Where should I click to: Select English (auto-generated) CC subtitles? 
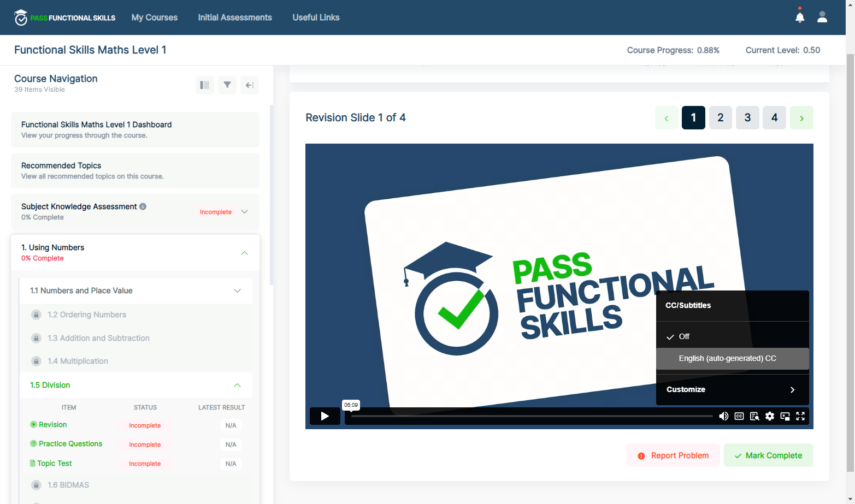[733, 358]
